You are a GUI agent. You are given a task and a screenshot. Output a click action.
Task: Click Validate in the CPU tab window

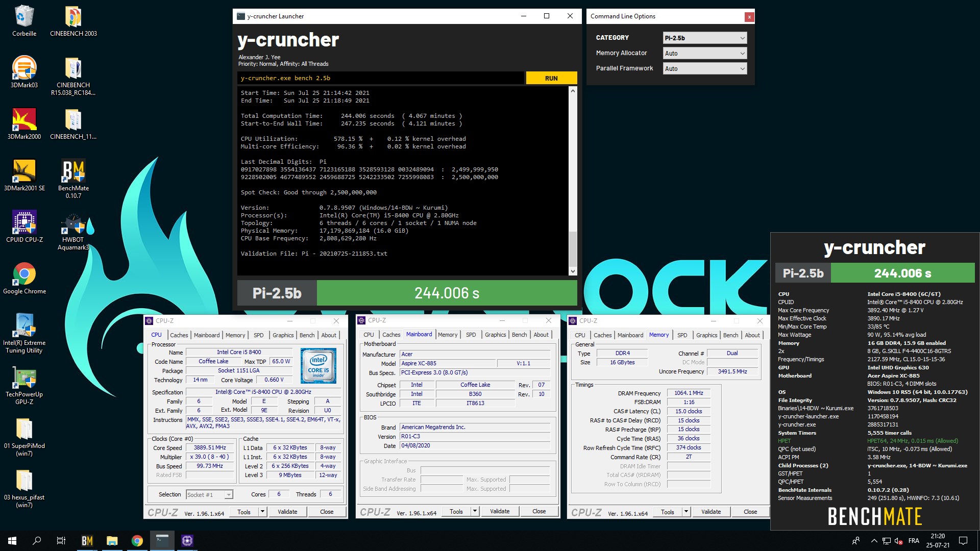tap(287, 512)
